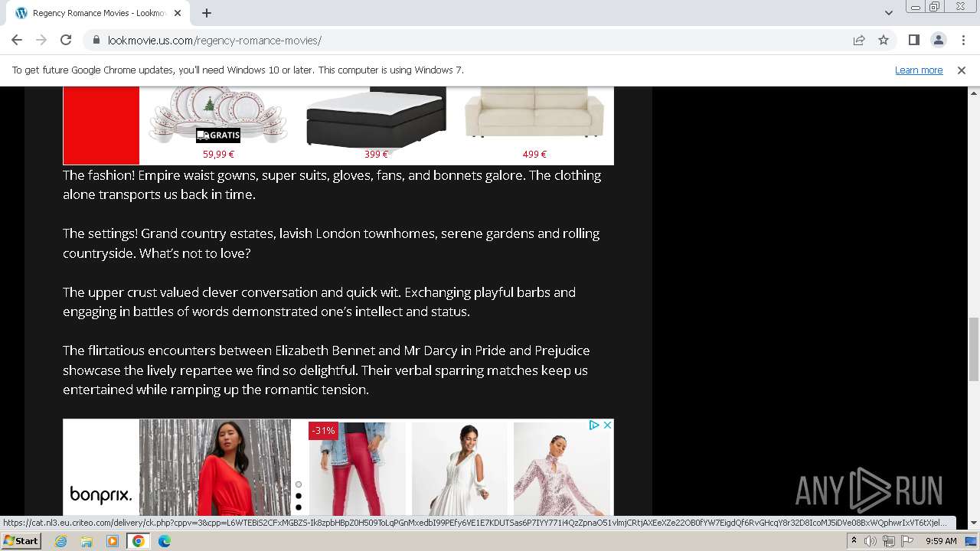Open the black bed ad for 399 €
Viewport: 980px width, 551px height.
pyautogui.click(x=376, y=124)
